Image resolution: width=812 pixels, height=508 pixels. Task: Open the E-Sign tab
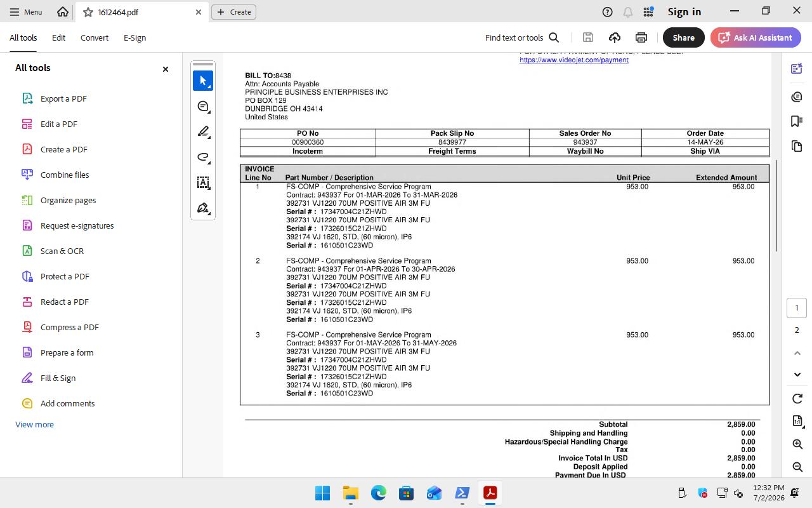[134, 37]
